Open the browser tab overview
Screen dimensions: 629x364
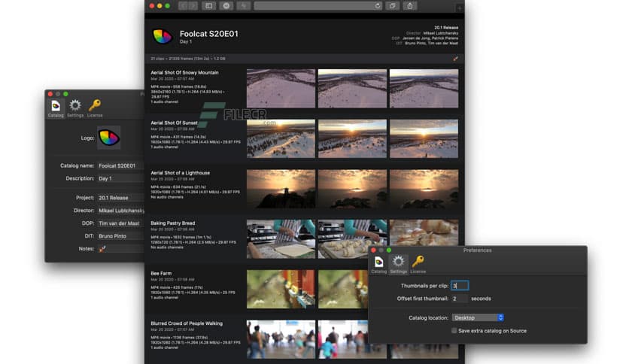(392, 5)
